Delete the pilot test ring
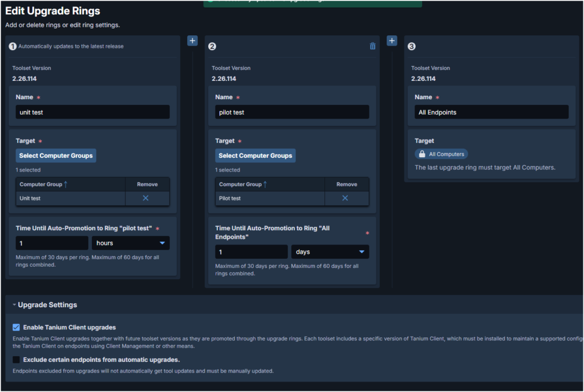This screenshot has height=392, width=584. pyautogui.click(x=372, y=46)
